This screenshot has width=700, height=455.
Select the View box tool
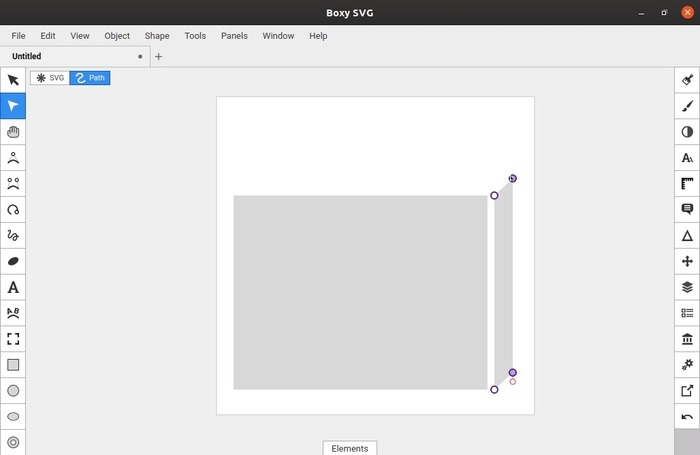click(13, 339)
